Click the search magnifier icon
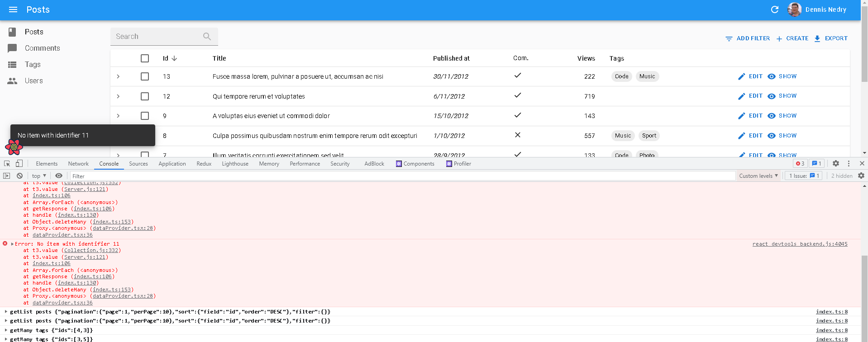 [207, 36]
